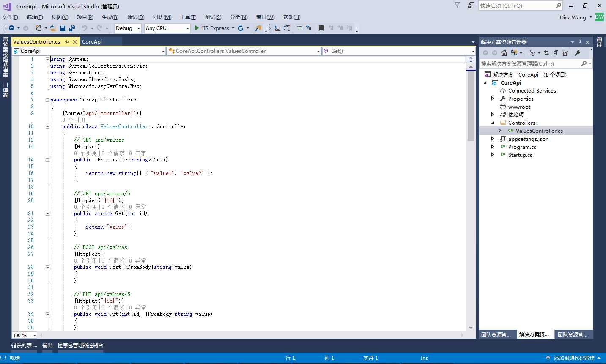The image size is (606, 364).
Task: Open the 错误列表 bottom tab
Action: pyautogui.click(x=25, y=345)
